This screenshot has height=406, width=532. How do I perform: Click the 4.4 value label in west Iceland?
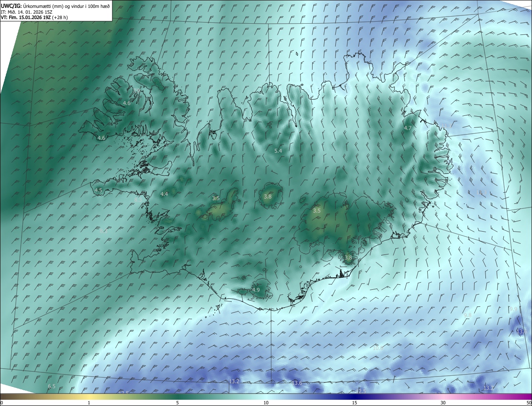[x=164, y=194]
